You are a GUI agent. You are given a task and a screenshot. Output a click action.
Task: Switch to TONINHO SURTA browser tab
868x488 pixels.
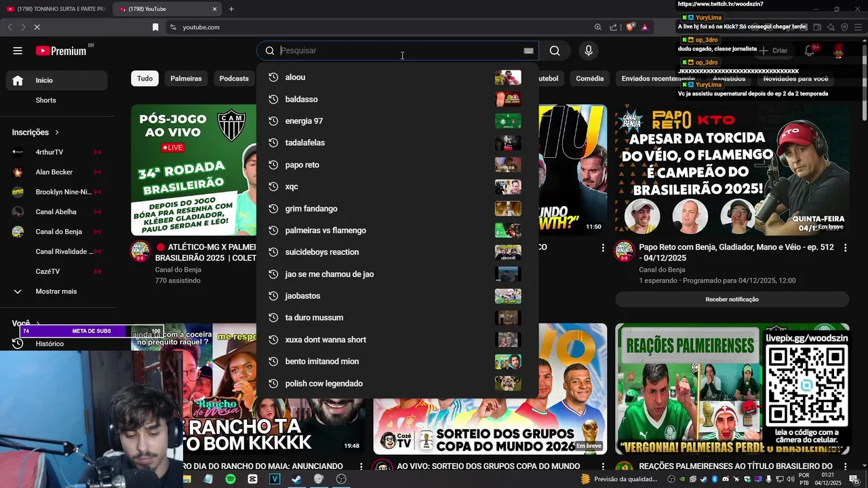56,9
